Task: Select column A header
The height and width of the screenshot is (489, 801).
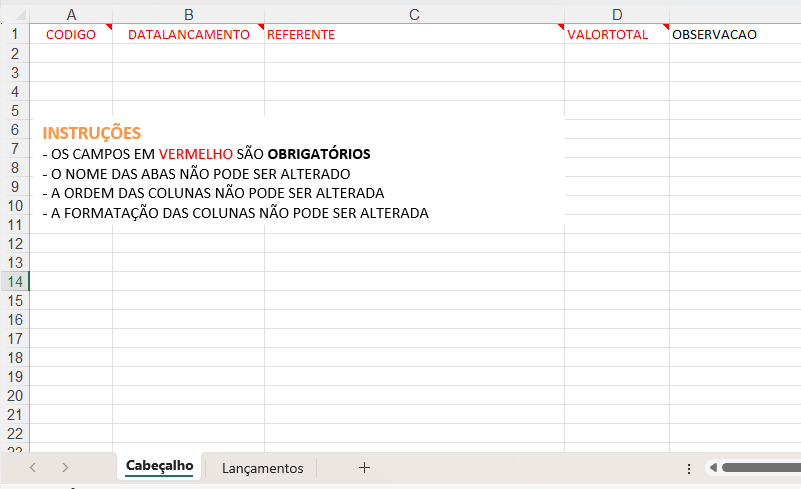Action: (x=71, y=14)
